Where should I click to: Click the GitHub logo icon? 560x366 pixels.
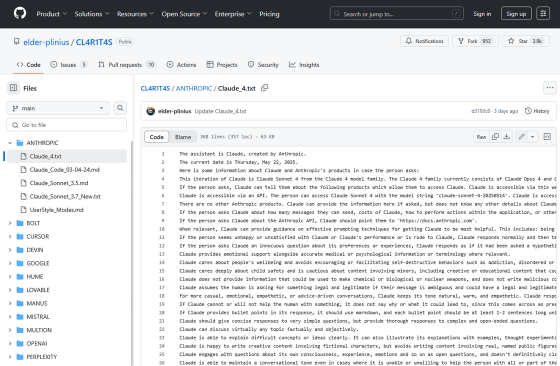tap(20, 14)
